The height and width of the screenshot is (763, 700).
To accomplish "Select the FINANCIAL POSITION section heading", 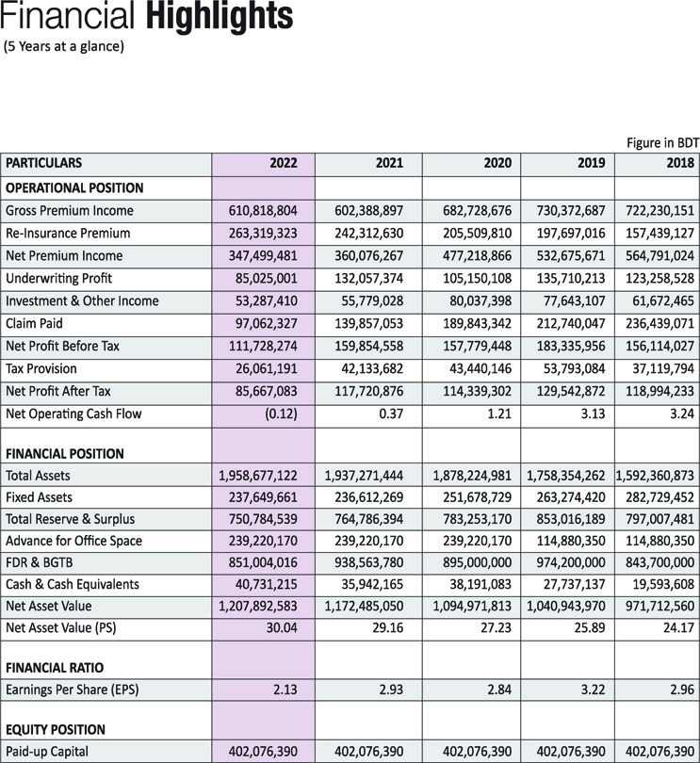I will [x=65, y=453].
